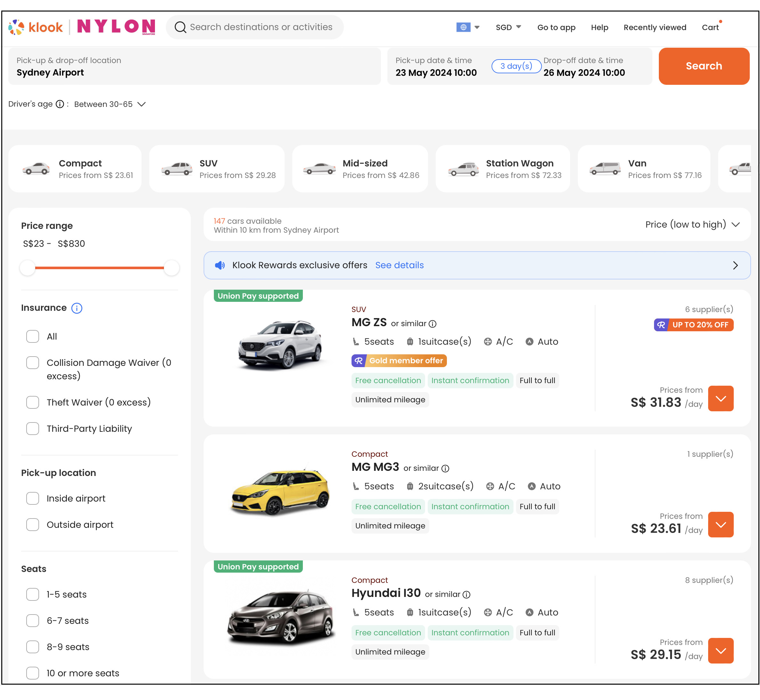This screenshot has height=700, width=760.
Task: Click See details rewards link
Action: pos(399,265)
